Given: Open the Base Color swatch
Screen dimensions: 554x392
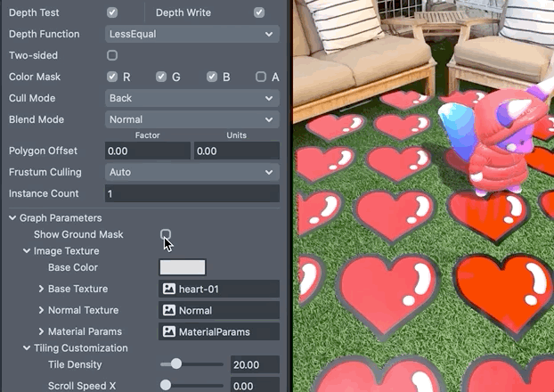Looking at the screenshot, I should coord(183,267).
